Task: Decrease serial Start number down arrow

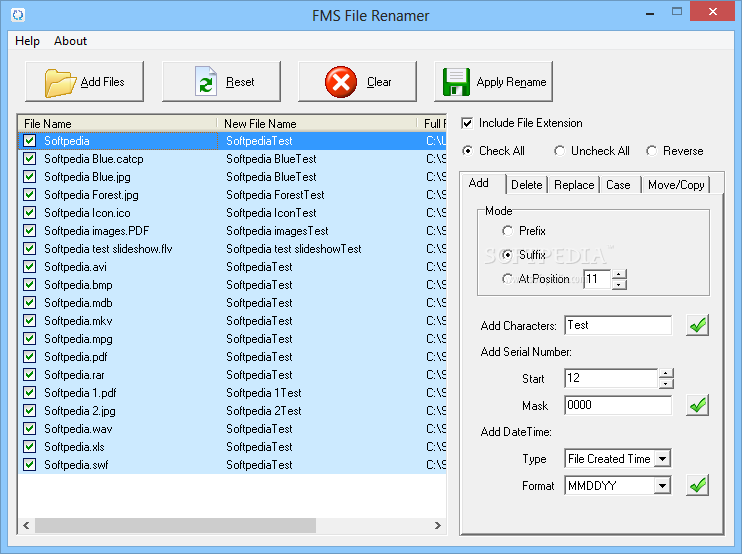Action: [x=666, y=384]
